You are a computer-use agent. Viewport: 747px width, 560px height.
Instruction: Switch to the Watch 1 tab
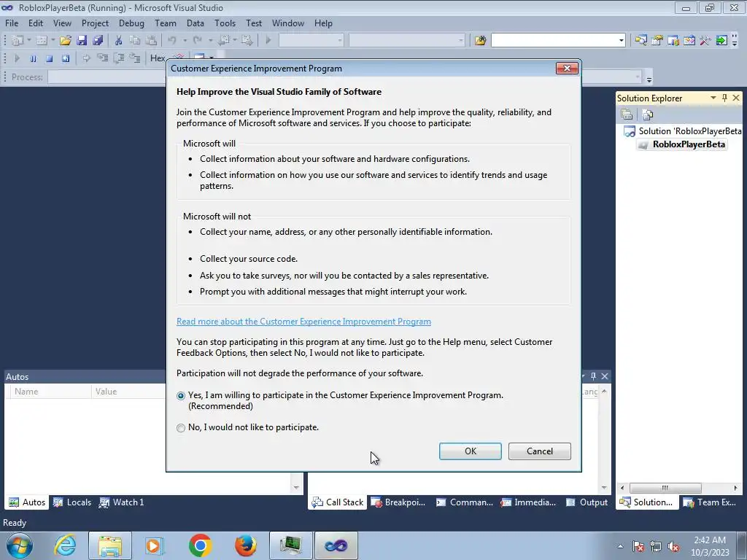(122, 502)
